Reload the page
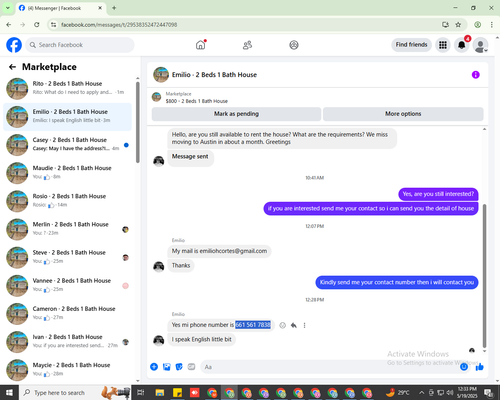The width and height of the screenshot is (500, 400). pos(37,25)
